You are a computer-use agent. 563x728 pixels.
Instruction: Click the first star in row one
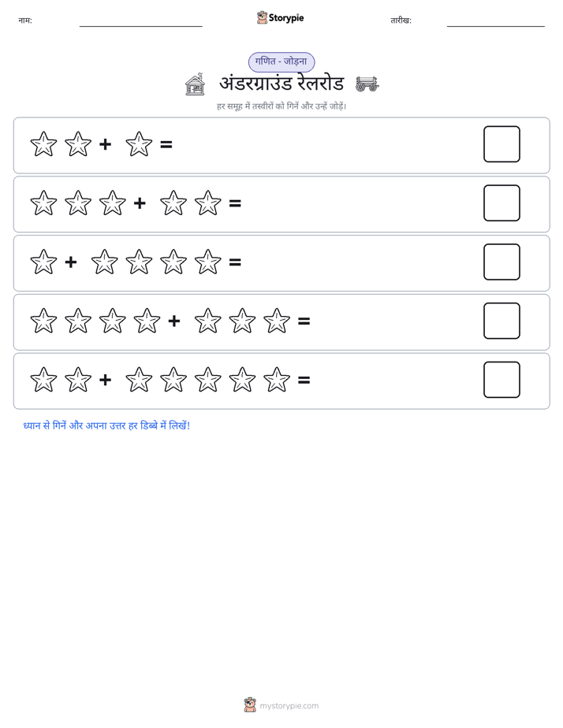tap(43, 144)
